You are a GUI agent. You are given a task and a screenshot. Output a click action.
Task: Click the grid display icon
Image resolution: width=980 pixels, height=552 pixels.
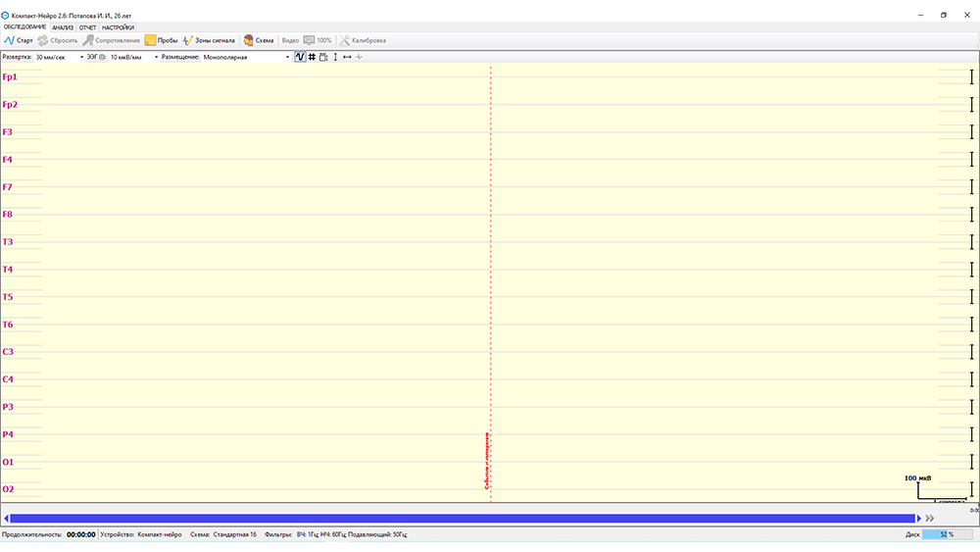[x=312, y=57]
